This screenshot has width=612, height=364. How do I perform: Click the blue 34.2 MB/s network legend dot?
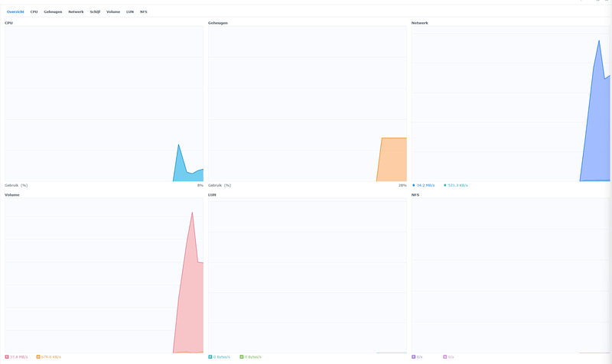(414, 185)
